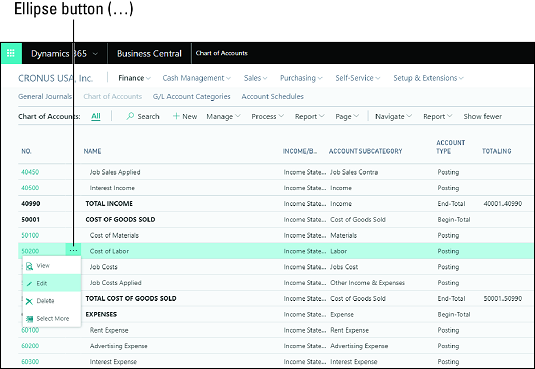This screenshot has width=535, height=369.
Task: Sort by INCOME/B... column header
Action: tap(300, 151)
